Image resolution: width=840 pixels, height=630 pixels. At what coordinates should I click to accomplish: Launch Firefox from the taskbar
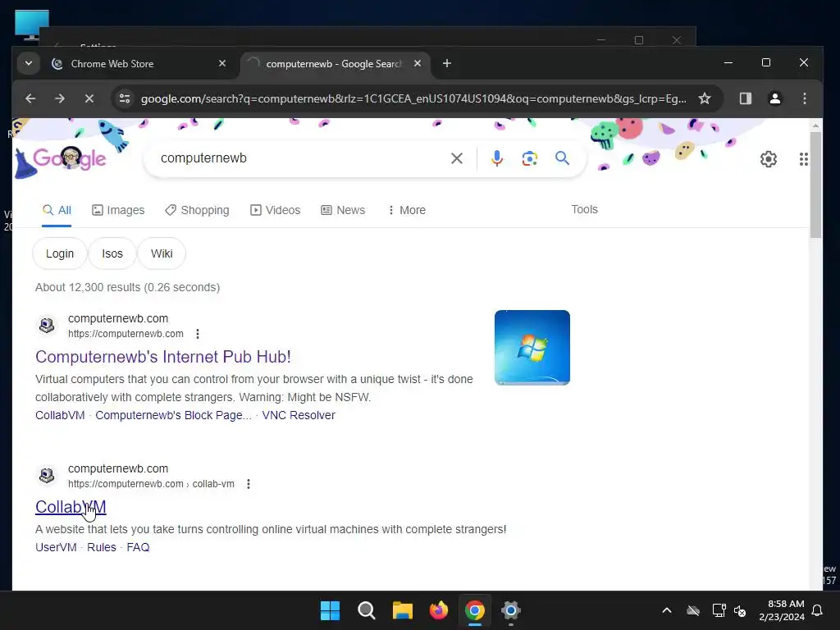click(x=439, y=610)
